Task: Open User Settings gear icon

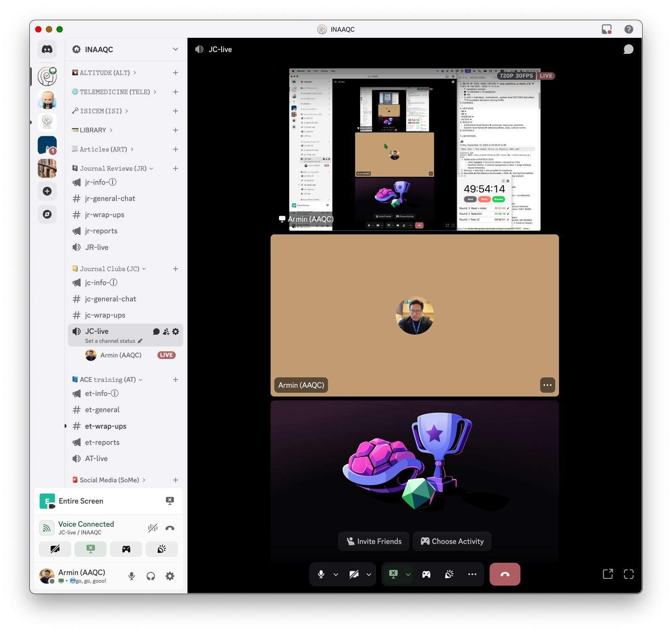Action: (170, 576)
